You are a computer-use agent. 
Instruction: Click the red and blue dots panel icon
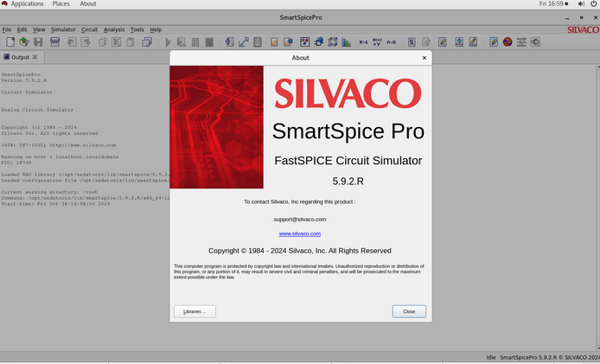pos(304,42)
